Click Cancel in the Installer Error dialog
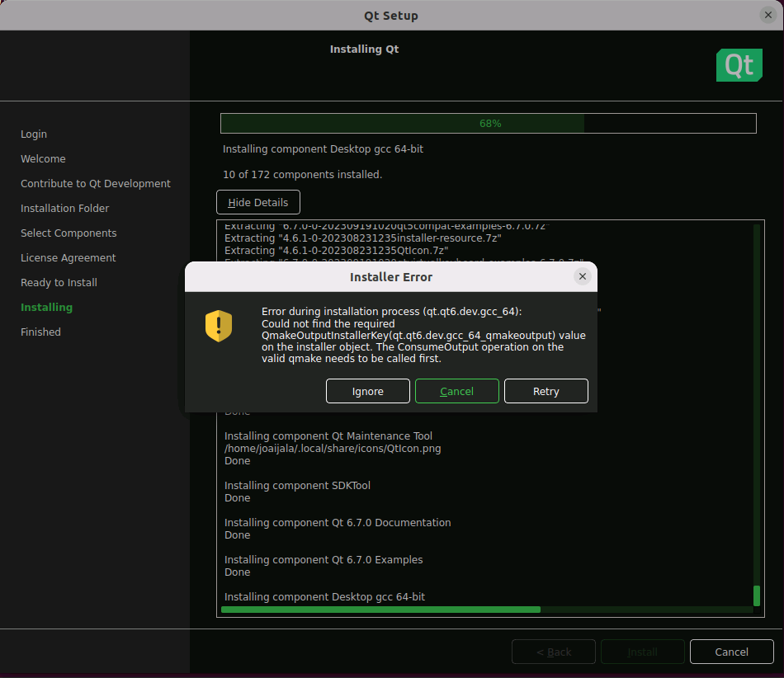 pyautogui.click(x=456, y=391)
